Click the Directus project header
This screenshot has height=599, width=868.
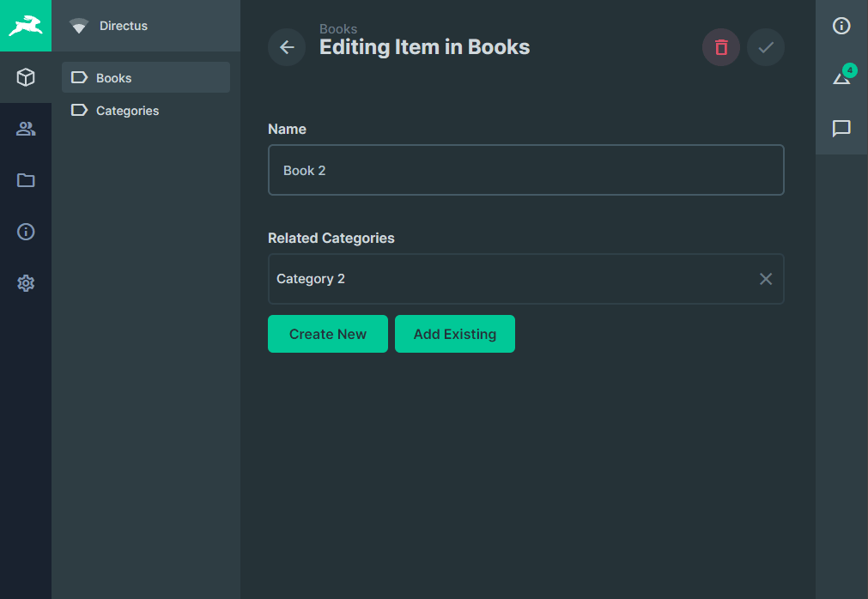(x=146, y=26)
